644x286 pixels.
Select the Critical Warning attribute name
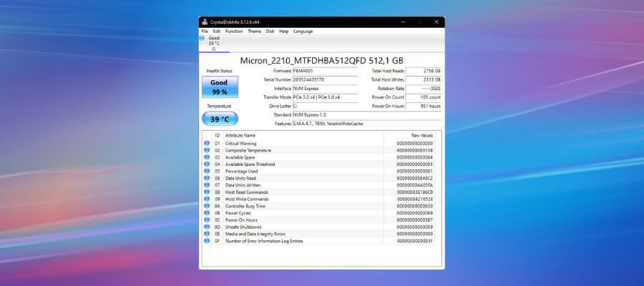tap(240, 144)
